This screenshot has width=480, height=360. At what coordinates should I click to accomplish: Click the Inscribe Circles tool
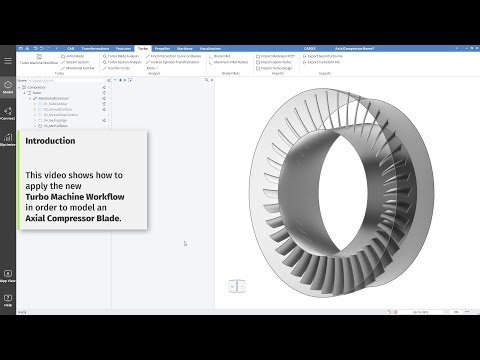(116, 68)
